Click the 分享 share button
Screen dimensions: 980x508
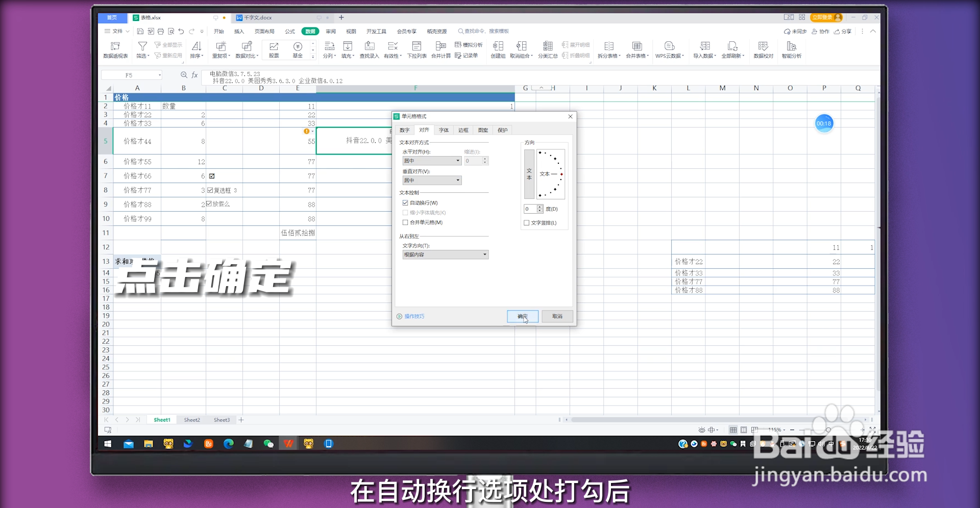tap(843, 32)
